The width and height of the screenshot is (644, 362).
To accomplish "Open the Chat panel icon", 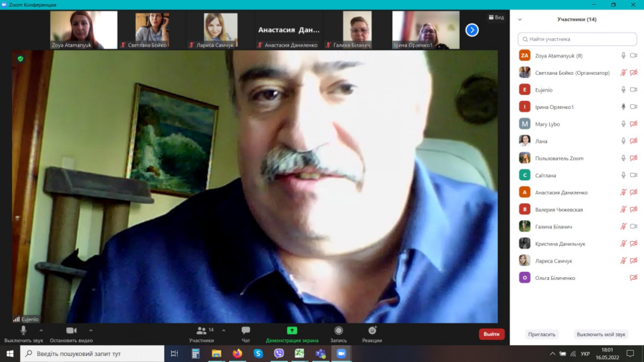I will (x=246, y=330).
